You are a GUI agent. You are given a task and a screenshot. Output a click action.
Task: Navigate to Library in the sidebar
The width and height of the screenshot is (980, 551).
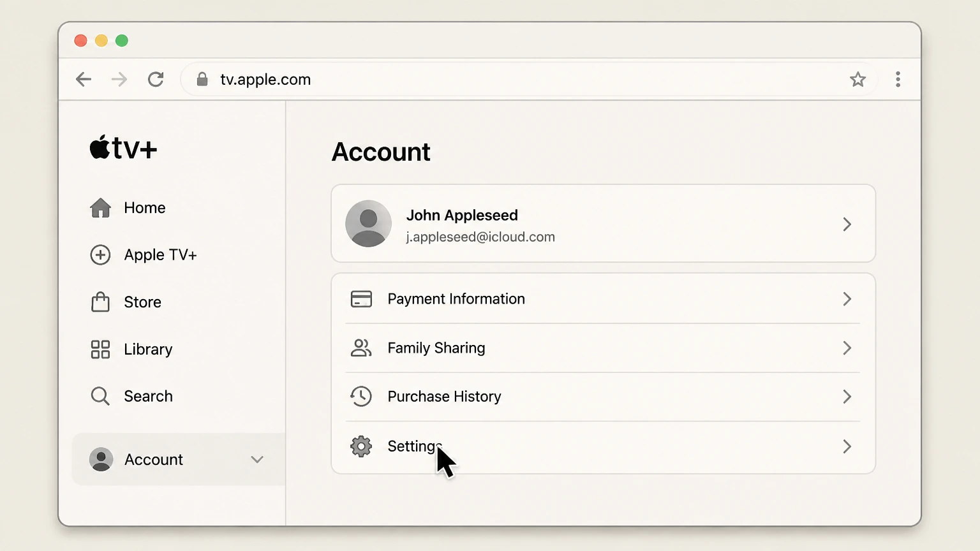pos(148,349)
